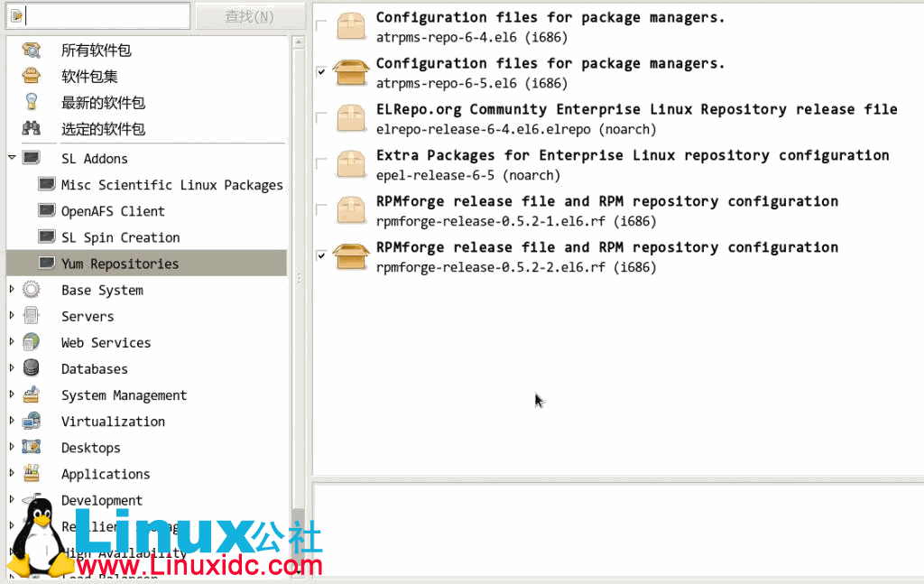Screen dimensions: 924x584
Task: Enable the elrepo-release-6-4.el6.elrepo checkbox
Action: coord(322,118)
